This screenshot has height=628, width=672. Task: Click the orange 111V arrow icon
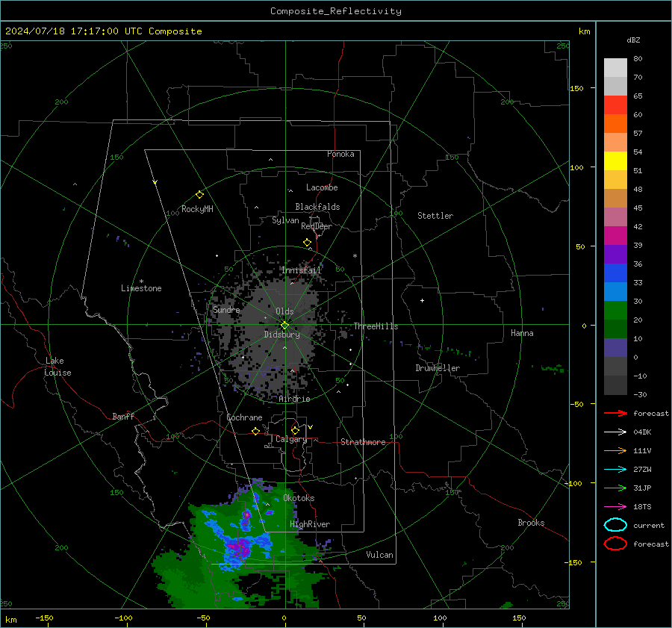[x=615, y=450]
